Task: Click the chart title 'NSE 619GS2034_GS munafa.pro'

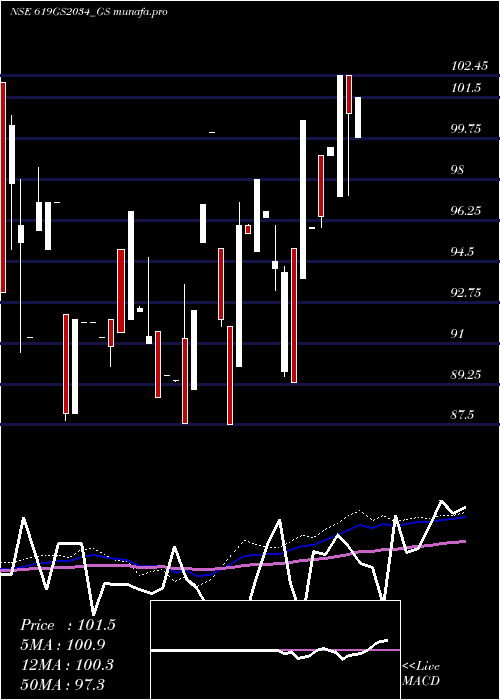Action: point(88,12)
